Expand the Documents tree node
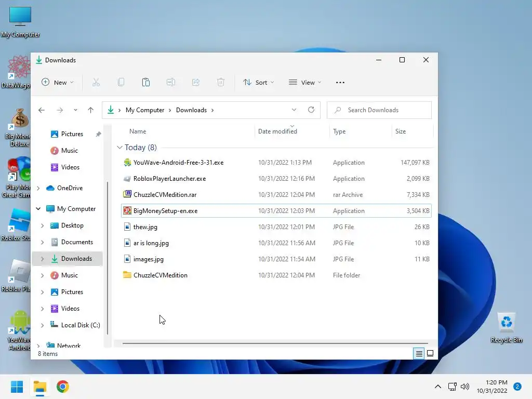The image size is (532, 399). point(43,242)
